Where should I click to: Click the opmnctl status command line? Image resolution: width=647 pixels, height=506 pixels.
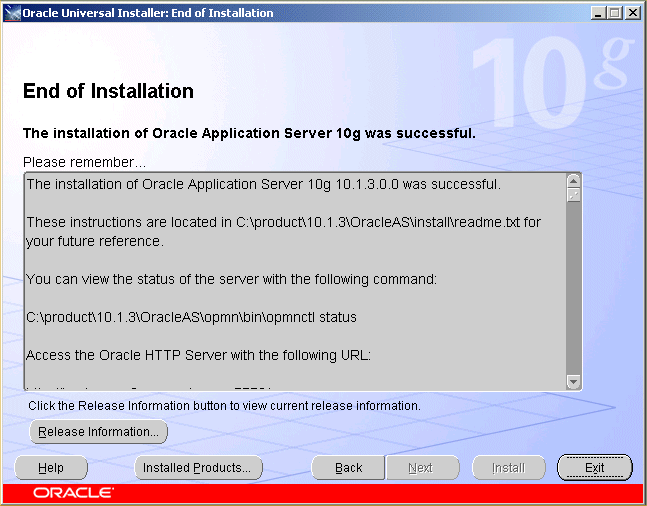[191, 317]
